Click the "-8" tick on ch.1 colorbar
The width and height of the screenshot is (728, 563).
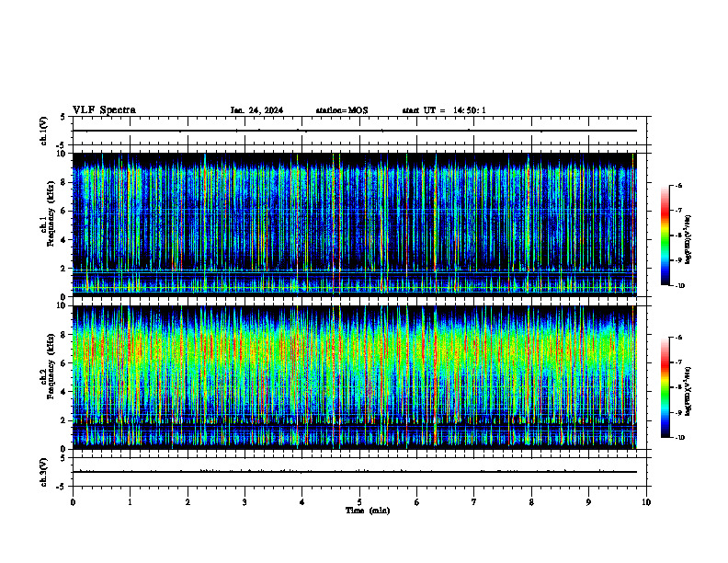click(679, 236)
